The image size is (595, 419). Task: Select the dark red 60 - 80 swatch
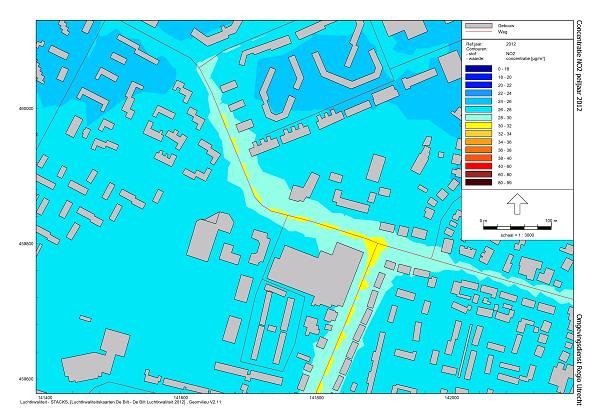point(479,174)
